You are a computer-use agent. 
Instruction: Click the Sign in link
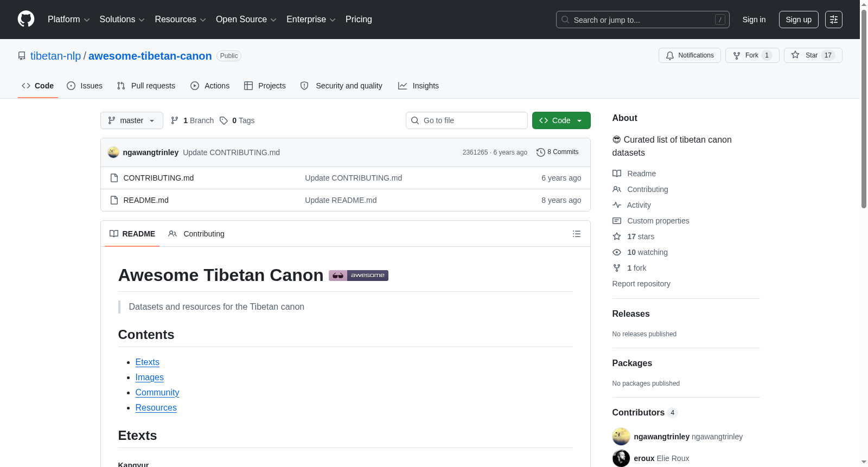click(754, 20)
